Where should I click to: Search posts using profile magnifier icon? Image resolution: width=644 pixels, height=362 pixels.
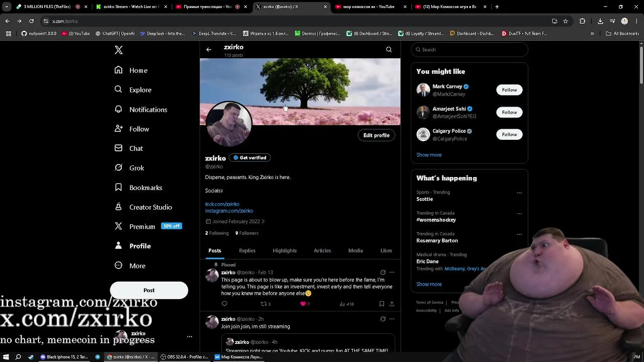point(389,49)
